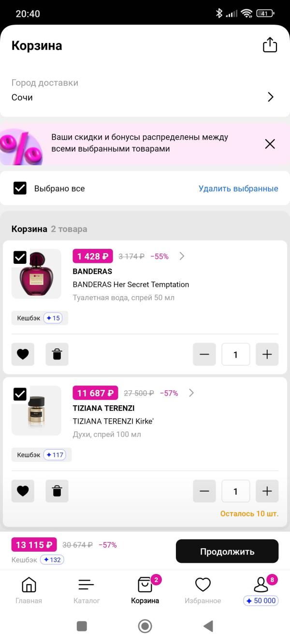
Task: Add TIZIANA TERENZI to favorites
Action: click(x=23, y=491)
